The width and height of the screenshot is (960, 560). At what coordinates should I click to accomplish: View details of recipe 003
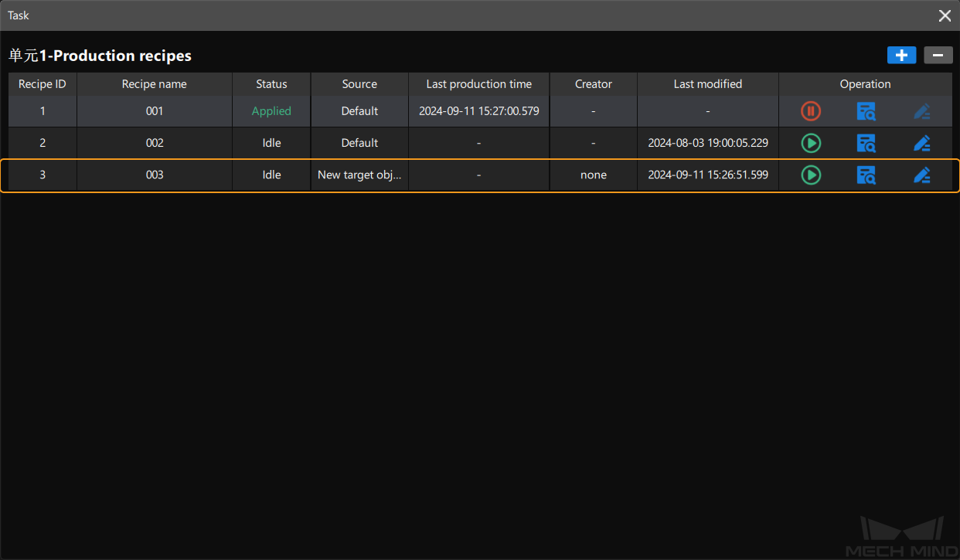pos(866,175)
